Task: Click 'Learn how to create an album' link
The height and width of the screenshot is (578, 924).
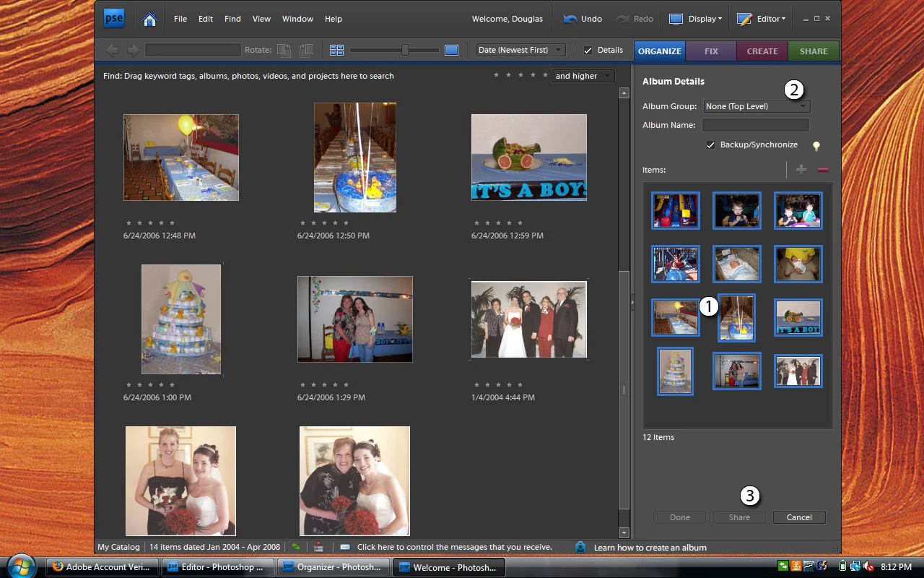Action: [650, 548]
